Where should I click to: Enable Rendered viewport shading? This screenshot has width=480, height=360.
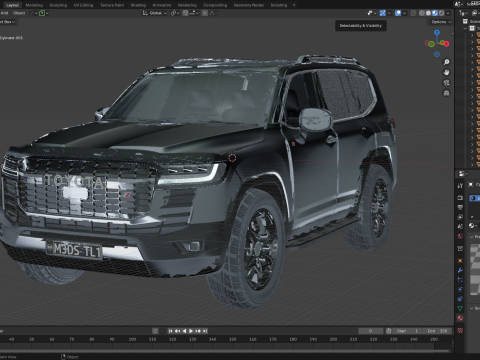[441, 13]
